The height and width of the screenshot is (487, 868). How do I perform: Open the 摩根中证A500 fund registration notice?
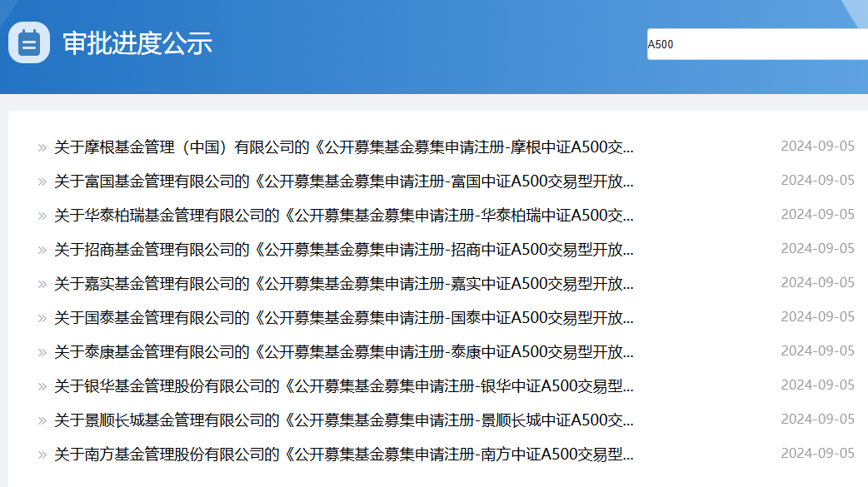[x=344, y=147]
